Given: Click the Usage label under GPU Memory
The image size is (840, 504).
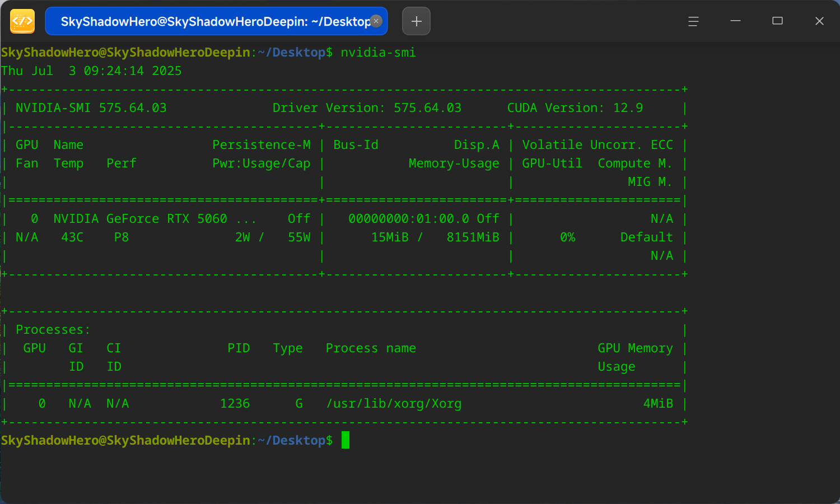Looking at the screenshot, I should click(x=617, y=367).
